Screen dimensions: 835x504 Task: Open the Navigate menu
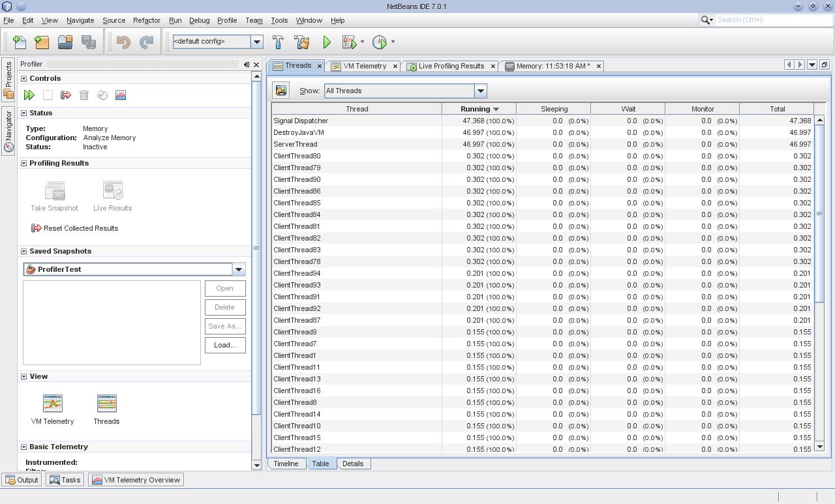tap(80, 20)
